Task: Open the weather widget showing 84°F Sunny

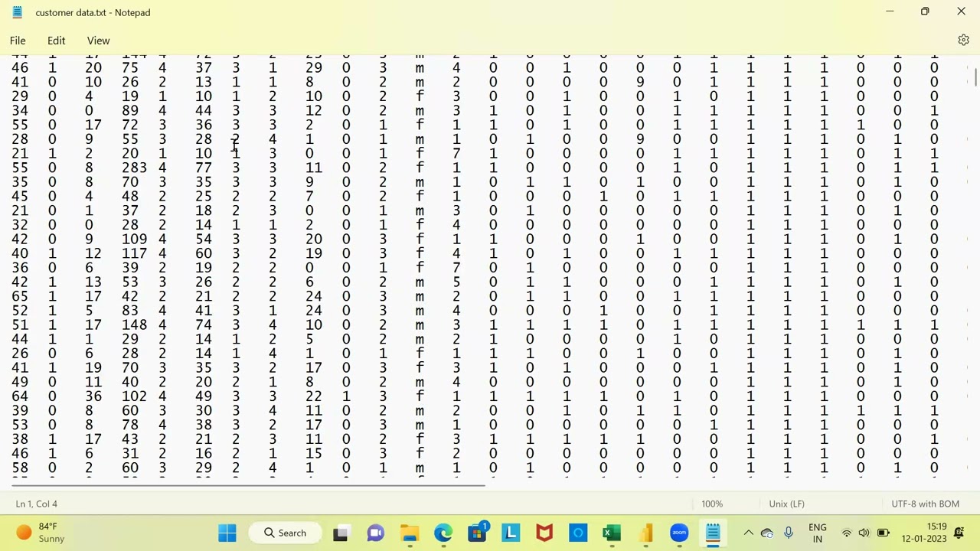Action: coord(41,533)
